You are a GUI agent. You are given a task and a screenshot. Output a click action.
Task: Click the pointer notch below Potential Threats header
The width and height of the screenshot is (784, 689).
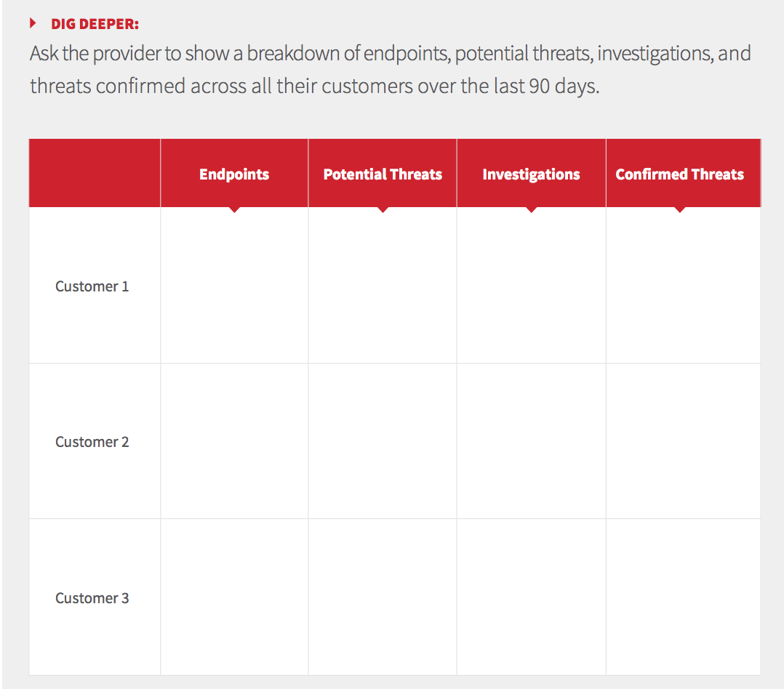point(383,209)
